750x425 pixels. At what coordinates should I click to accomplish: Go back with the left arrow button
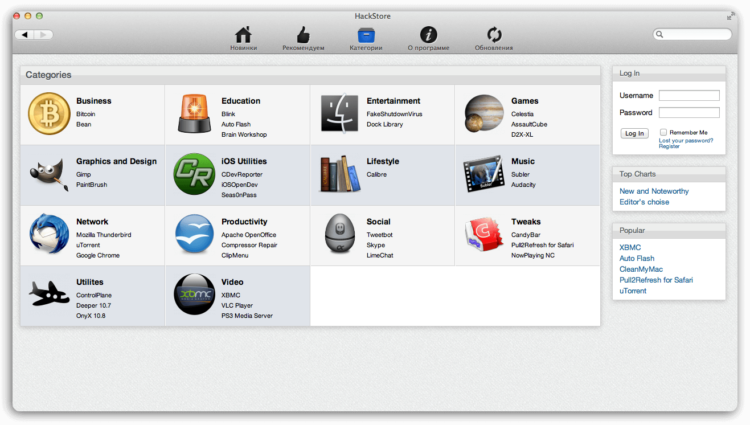coord(24,34)
